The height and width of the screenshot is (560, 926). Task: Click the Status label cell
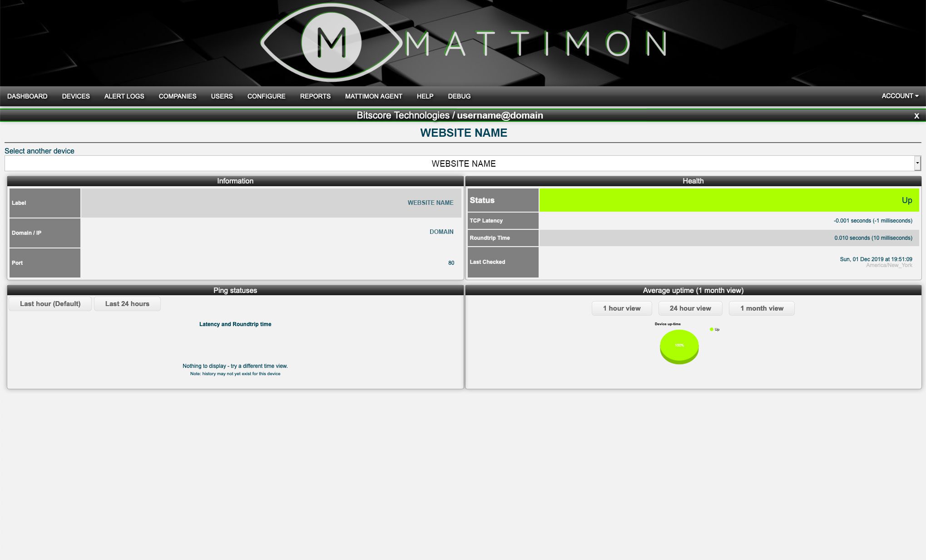503,200
